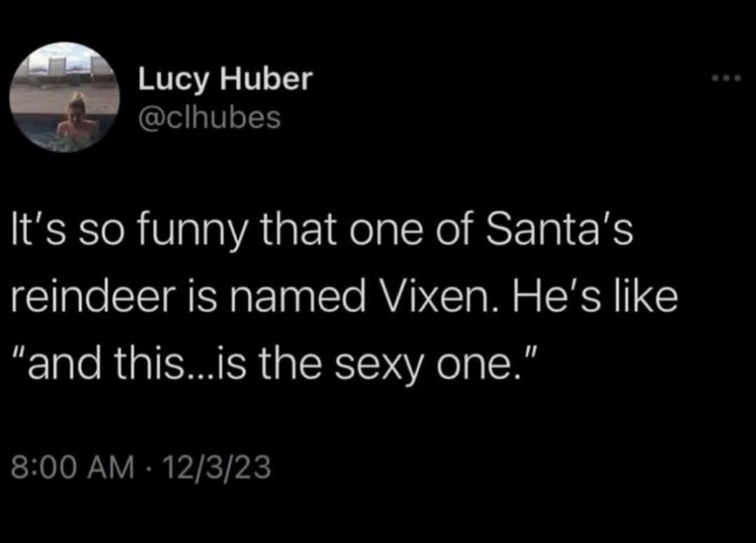
Task: Click the 8:00 AM timestamp
Action: (73, 467)
